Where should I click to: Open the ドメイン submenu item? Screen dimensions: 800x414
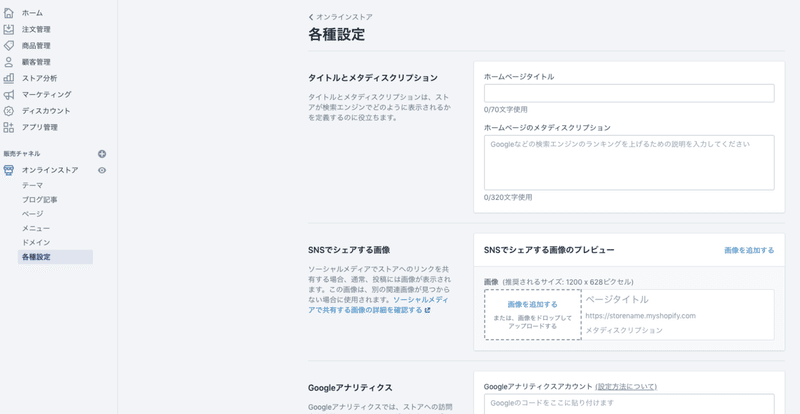coord(36,242)
